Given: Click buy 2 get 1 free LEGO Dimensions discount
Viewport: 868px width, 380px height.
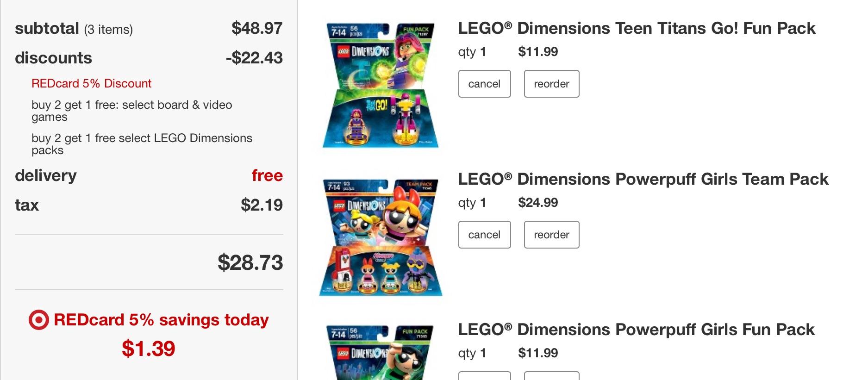Looking at the screenshot, I should tap(142, 144).
